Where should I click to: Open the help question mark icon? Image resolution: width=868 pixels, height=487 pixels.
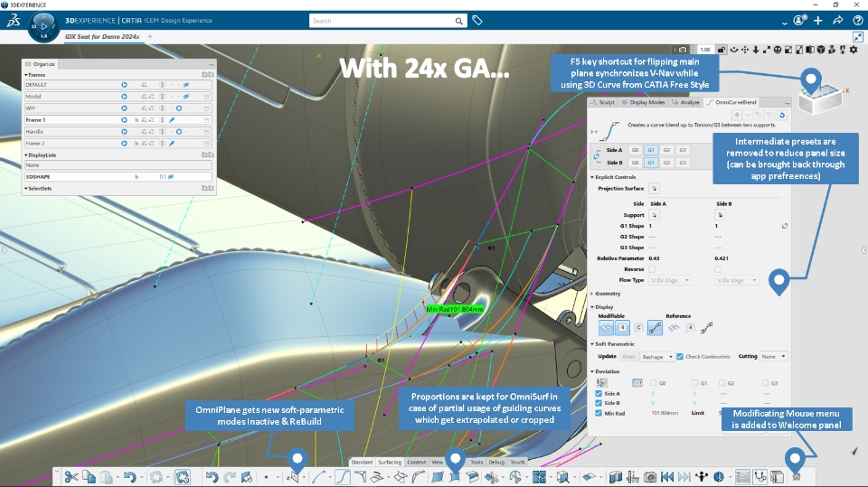(858, 21)
